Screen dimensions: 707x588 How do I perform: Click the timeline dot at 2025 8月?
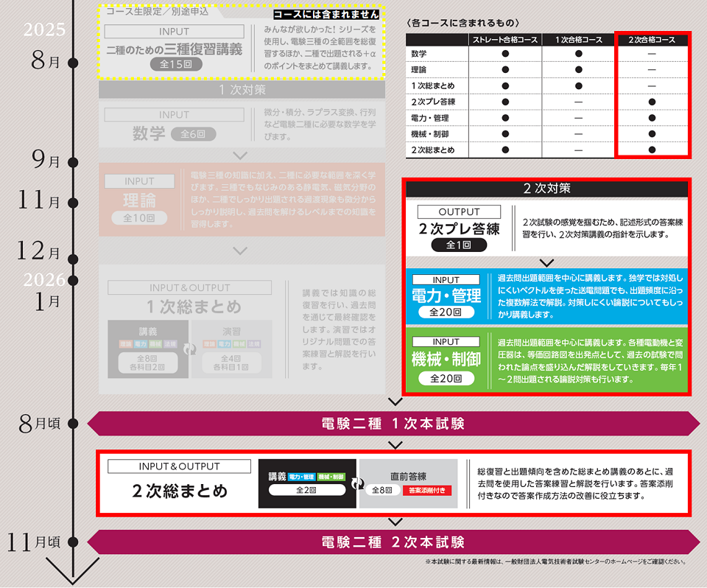coord(72,63)
